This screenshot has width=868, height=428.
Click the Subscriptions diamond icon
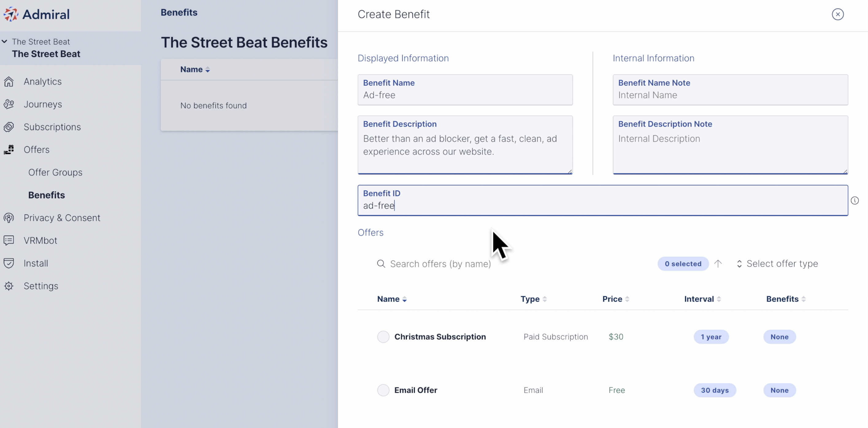point(9,127)
